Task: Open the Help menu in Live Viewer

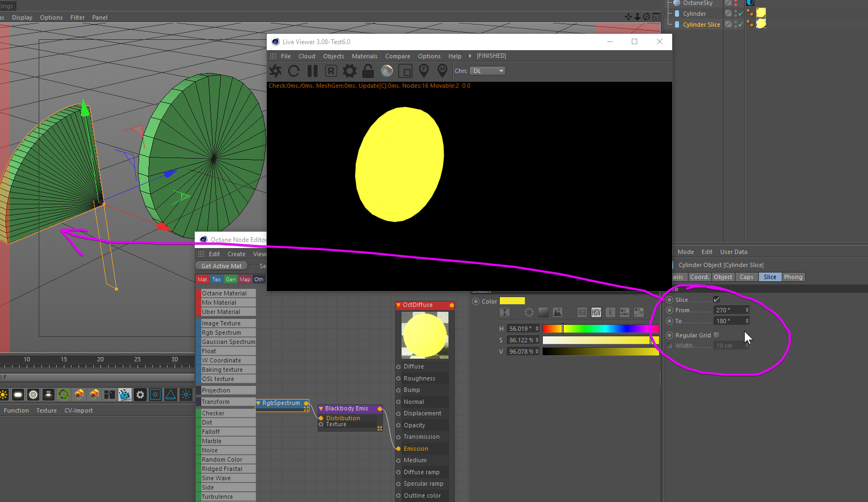Action: tap(455, 56)
